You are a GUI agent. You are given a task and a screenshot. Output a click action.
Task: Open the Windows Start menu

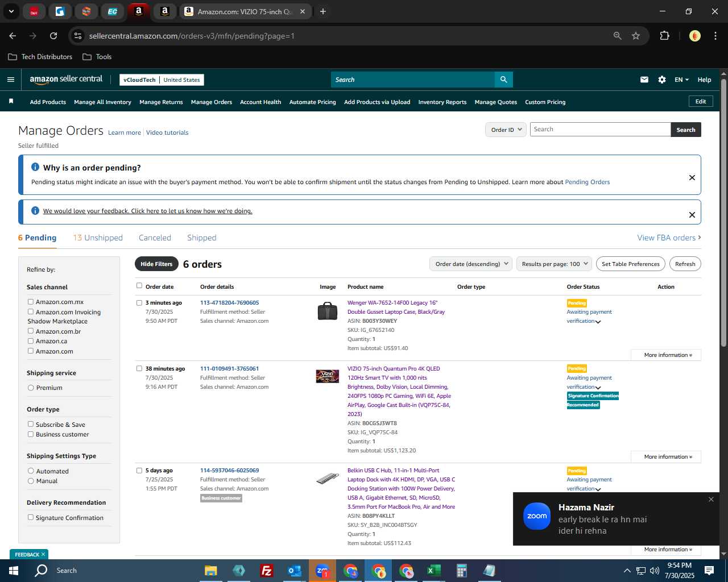pos(14,571)
